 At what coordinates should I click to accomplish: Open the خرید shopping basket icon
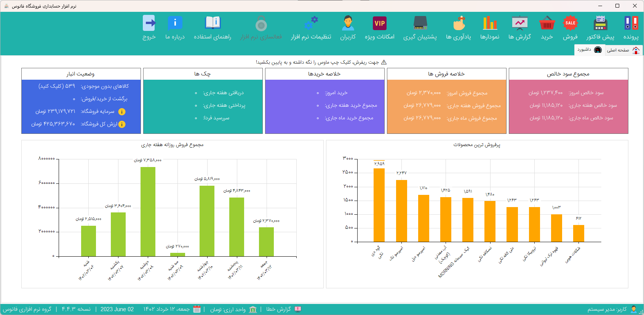[x=547, y=23]
